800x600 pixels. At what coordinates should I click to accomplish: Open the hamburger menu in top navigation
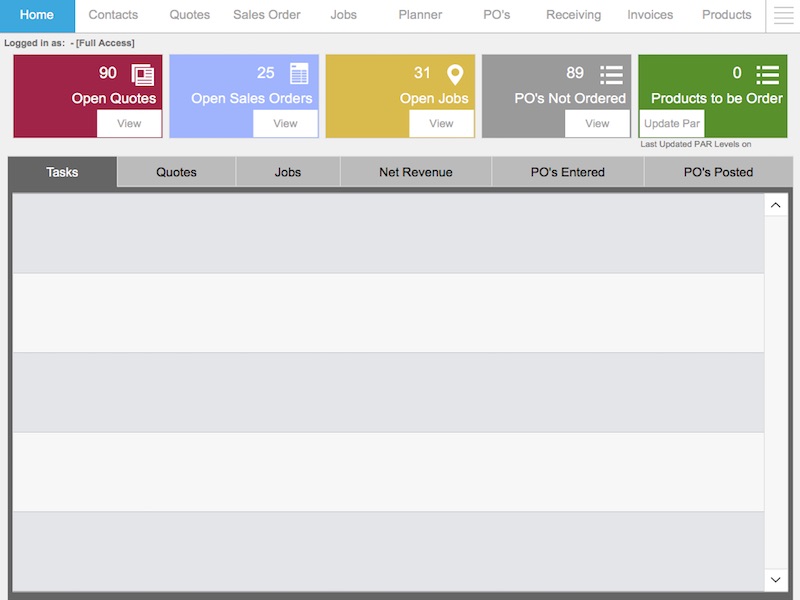click(783, 16)
